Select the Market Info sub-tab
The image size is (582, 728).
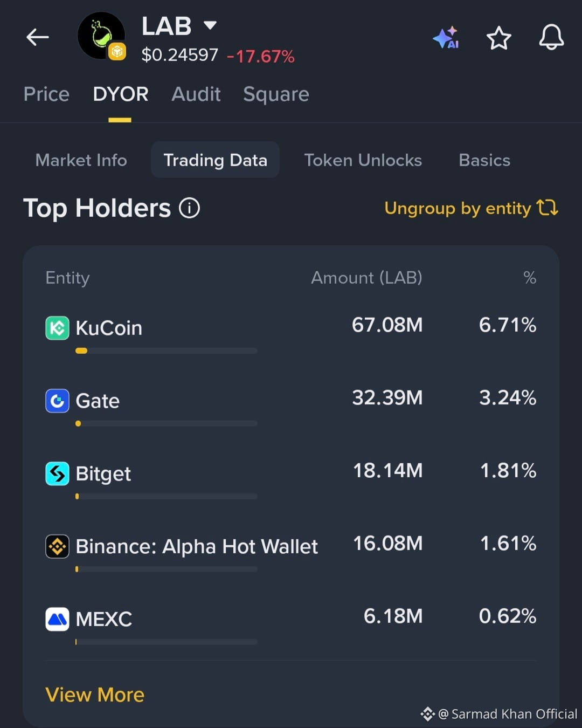click(x=81, y=160)
